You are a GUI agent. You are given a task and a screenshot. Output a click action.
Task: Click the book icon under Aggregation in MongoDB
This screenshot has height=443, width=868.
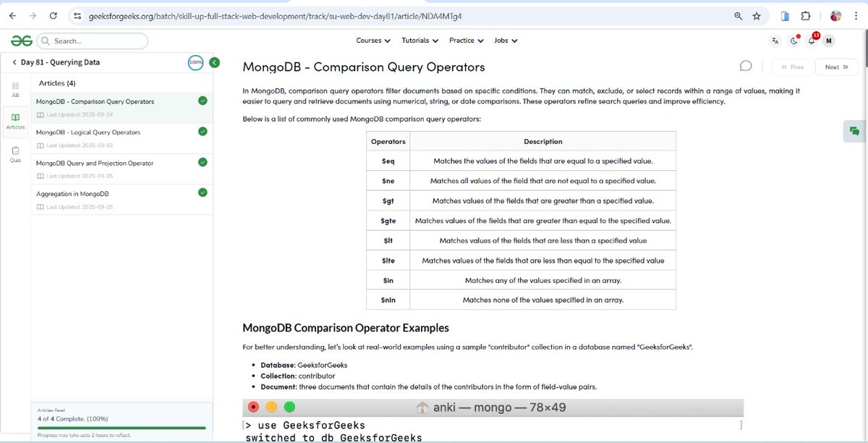pos(41,207)
